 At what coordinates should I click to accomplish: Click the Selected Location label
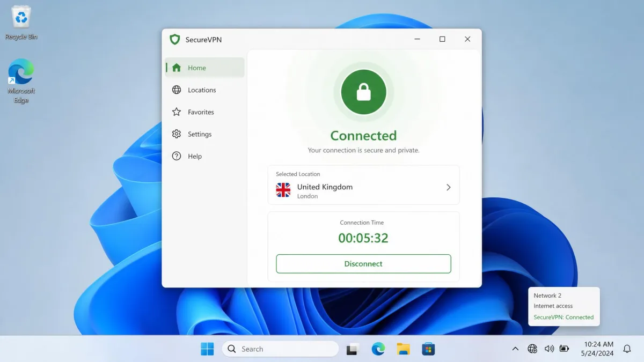(298, 174)
